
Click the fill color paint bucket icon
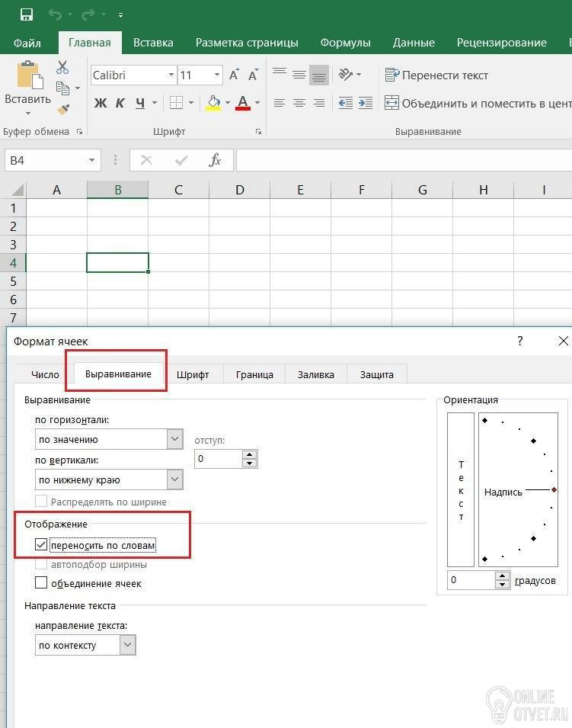click(213, 103)
